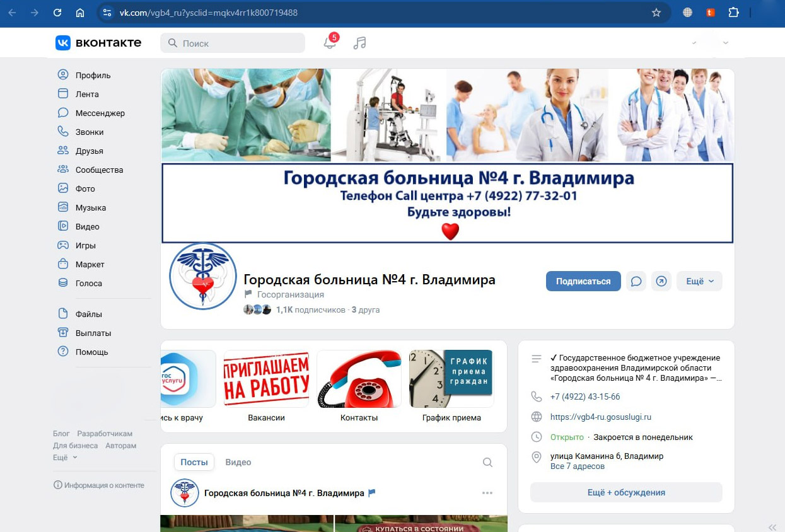The width and height of the screenshot is (785, 532).
Task: Reload the page in browser
Action: pos(57,13)
